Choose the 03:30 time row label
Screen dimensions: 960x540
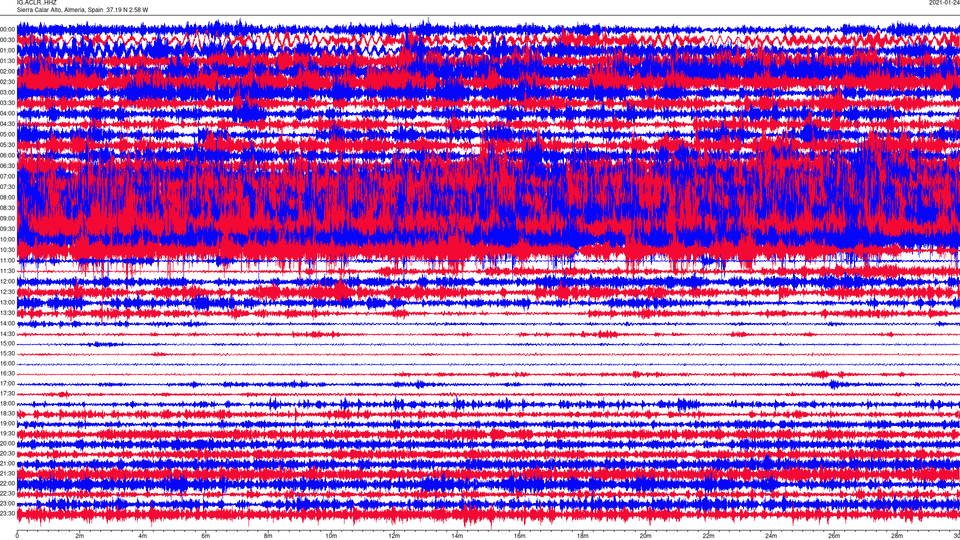(x=8, y=103)
